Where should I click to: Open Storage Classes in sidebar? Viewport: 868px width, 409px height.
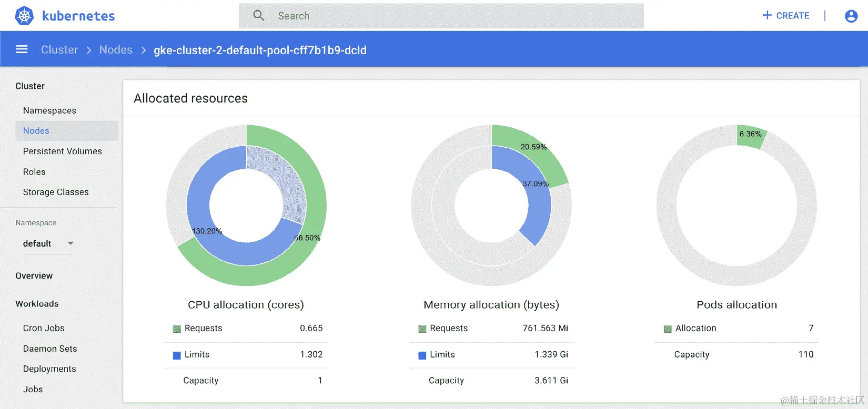click(56, 192)
